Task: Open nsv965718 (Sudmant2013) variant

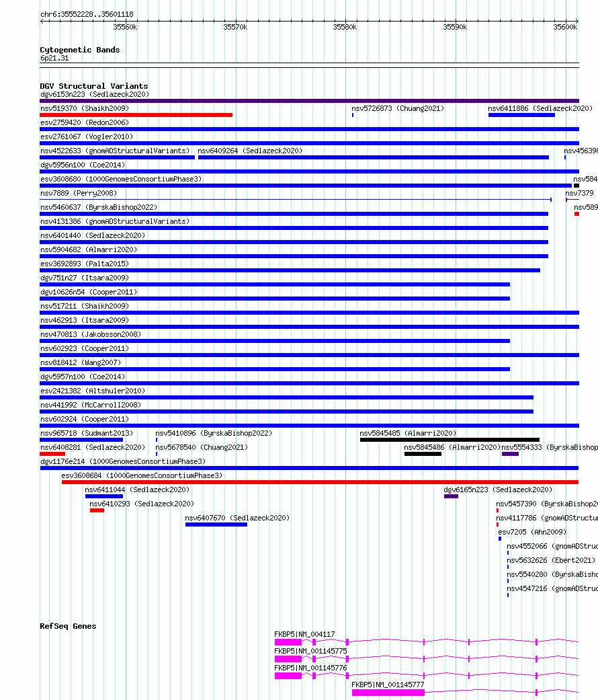Action: tap(87, 434)
